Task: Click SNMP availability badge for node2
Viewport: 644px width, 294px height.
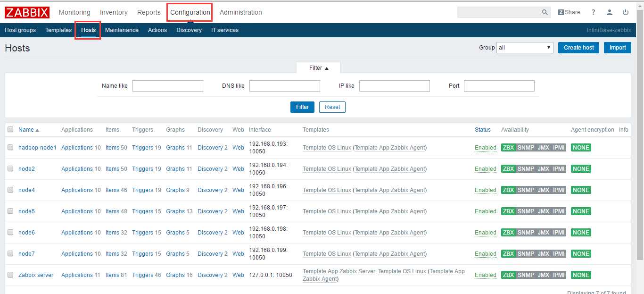Action: [526, 169]
